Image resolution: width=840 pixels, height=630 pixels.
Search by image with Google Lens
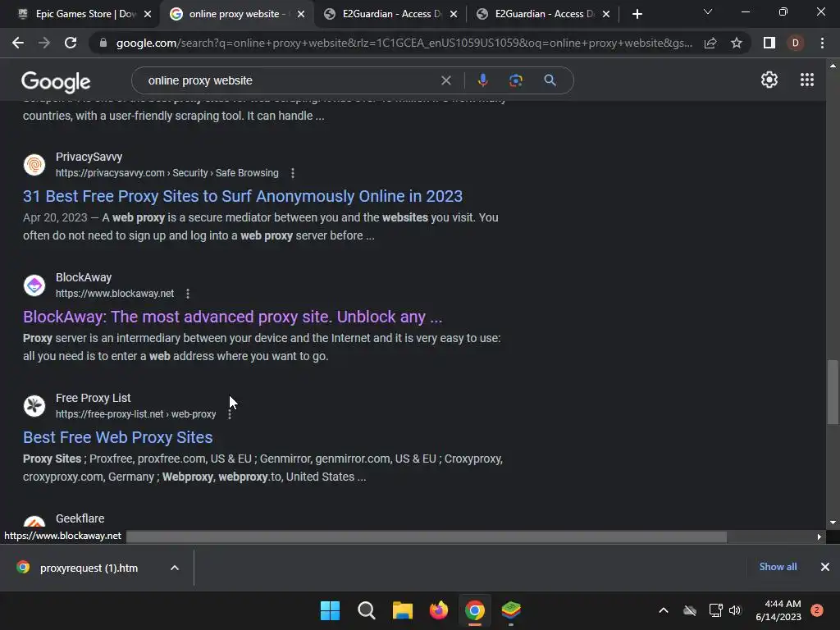(x=515, y=80)
